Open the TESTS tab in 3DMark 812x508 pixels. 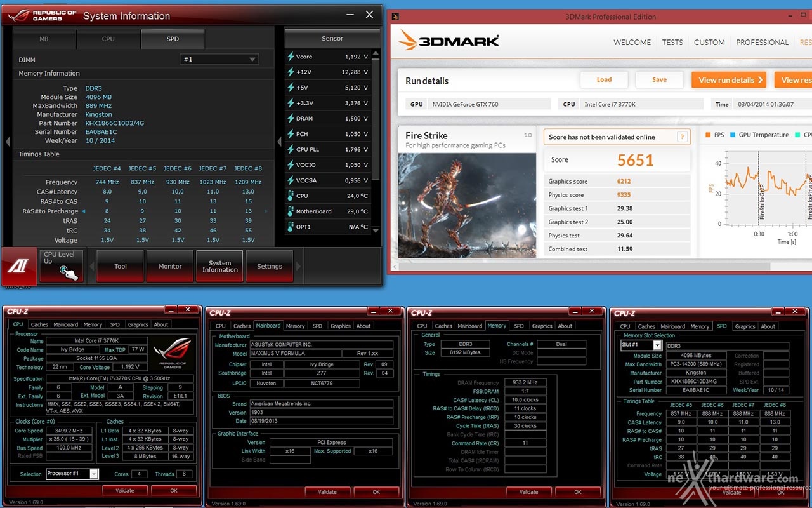[x=672, y=42]
